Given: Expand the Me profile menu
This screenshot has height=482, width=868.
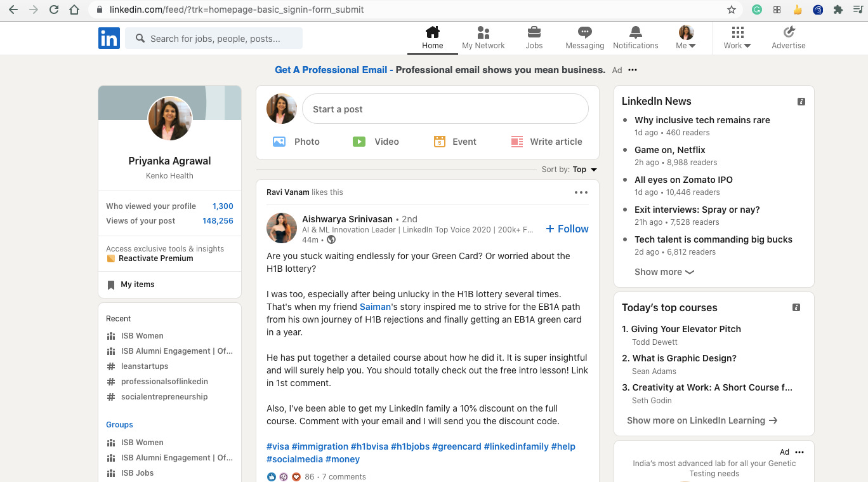Looking at the screenshot, I should (x=686, y=38).
